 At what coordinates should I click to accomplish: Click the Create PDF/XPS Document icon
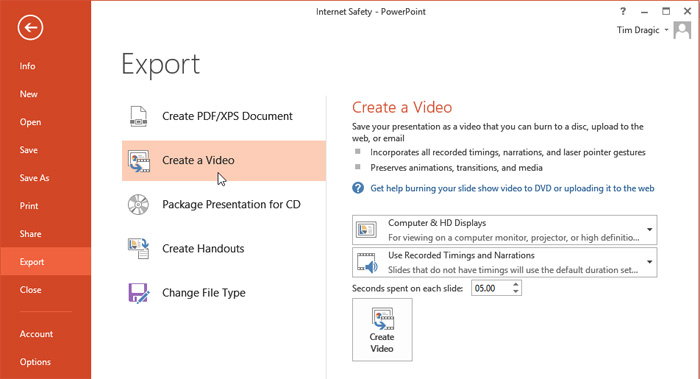138,116
